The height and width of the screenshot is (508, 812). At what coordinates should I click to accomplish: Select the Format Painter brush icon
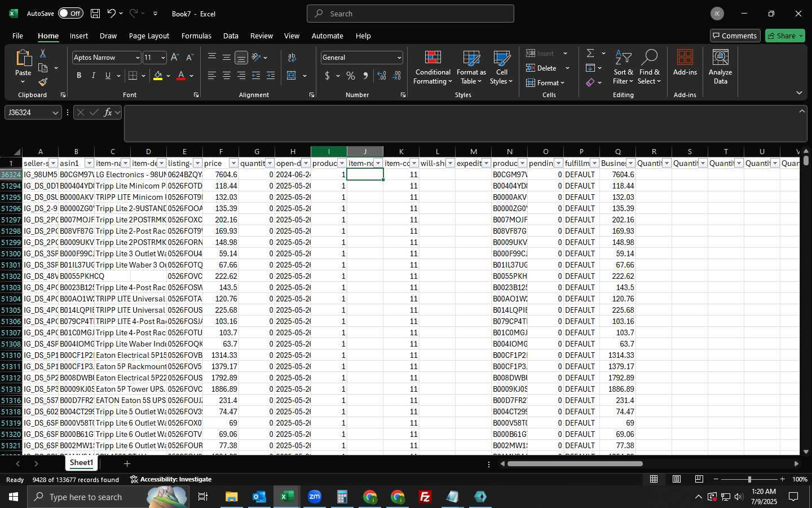click(x=43, y=82)
